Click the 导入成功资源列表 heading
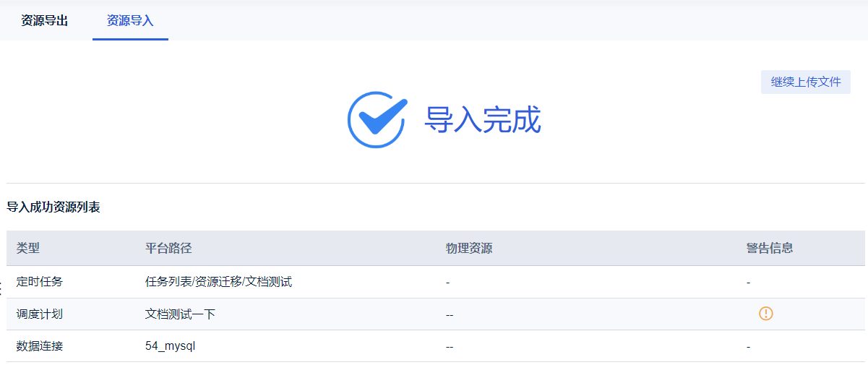This screenshot has height=365, width=868. [53, 207]
